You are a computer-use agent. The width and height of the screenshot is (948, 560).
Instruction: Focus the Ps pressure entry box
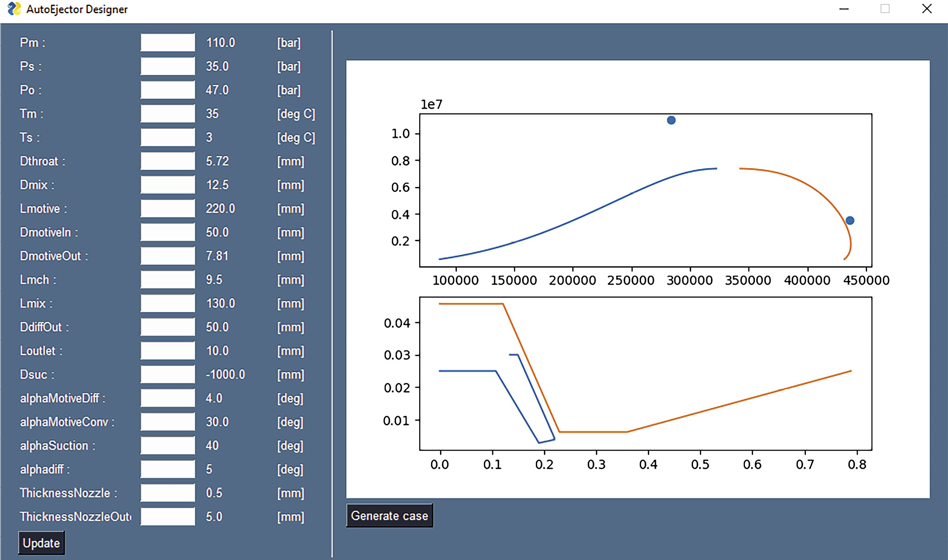(168, 66)
